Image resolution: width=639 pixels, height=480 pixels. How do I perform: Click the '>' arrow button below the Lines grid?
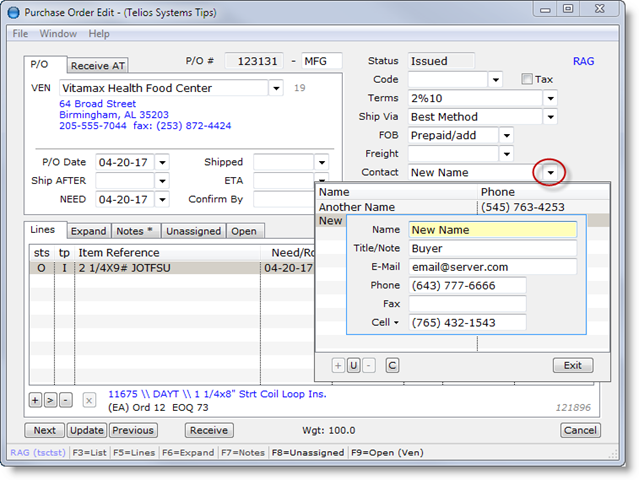tap(50, 400)
